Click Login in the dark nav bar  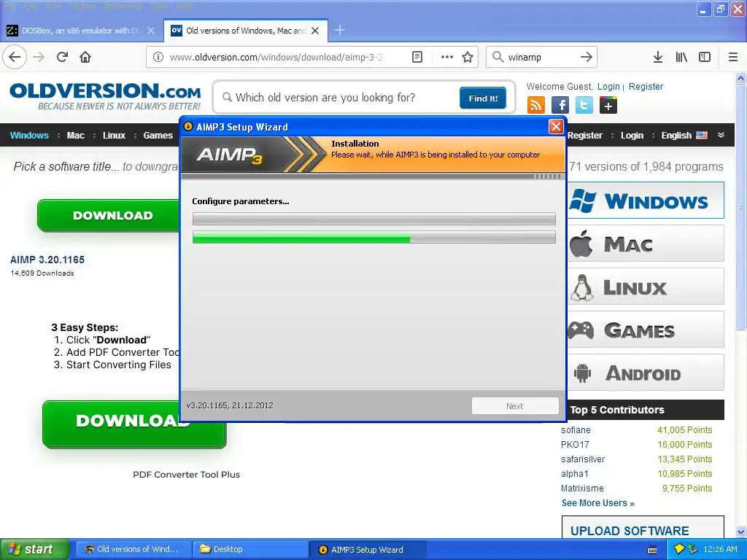[x=632, y=135]
